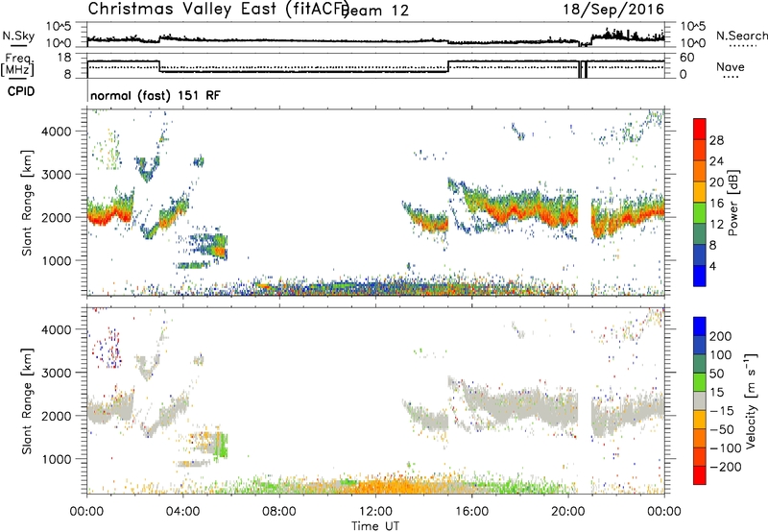Click the "4000" tick on the velocity panel
The height and width of the screenshot is (532, 768).
coord(56,329)
